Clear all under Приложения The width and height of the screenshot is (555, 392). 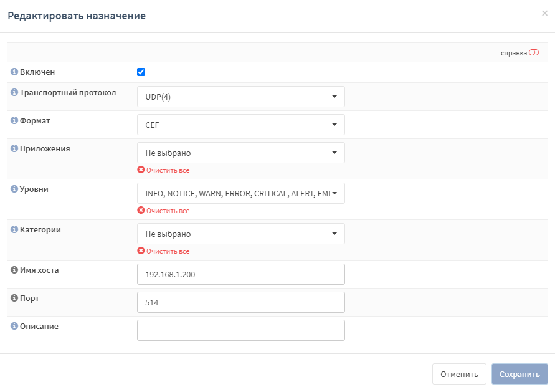coord(164,170)
